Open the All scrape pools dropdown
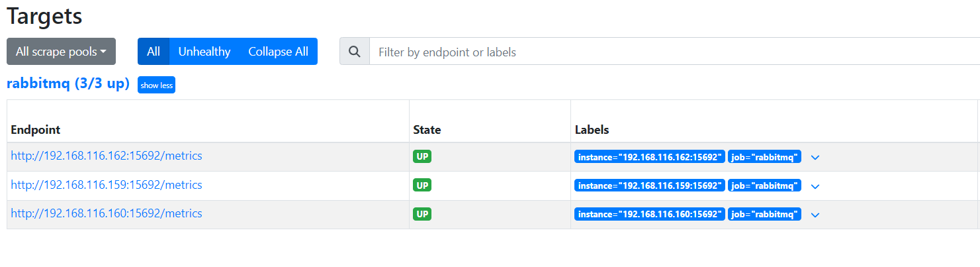Viewport: 980px width, 267px height. point(61,52)
